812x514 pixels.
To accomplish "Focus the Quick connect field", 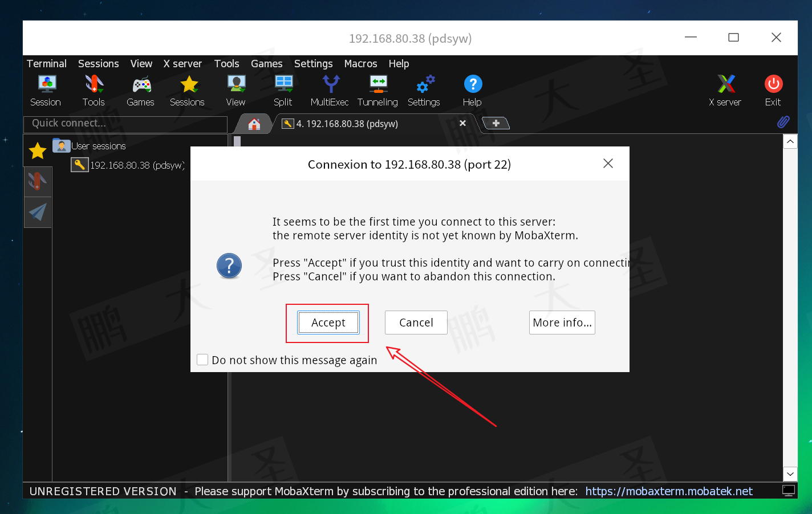I will [x=125, y=124].
